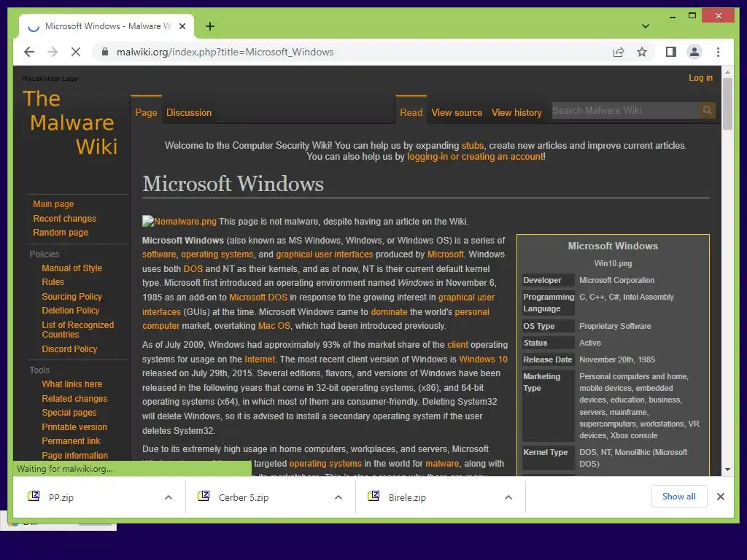Image resolution: width=747 pixels, height=560 pixels.
Task: Open List of Recognized Countries
Action: tap(77, 330)
